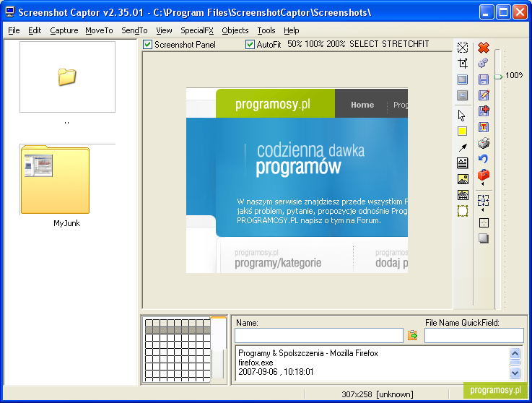This screenshot has height=403, width=532.
Task: Select the MyJunk folder thumbnail
Action: click(56, 180)
